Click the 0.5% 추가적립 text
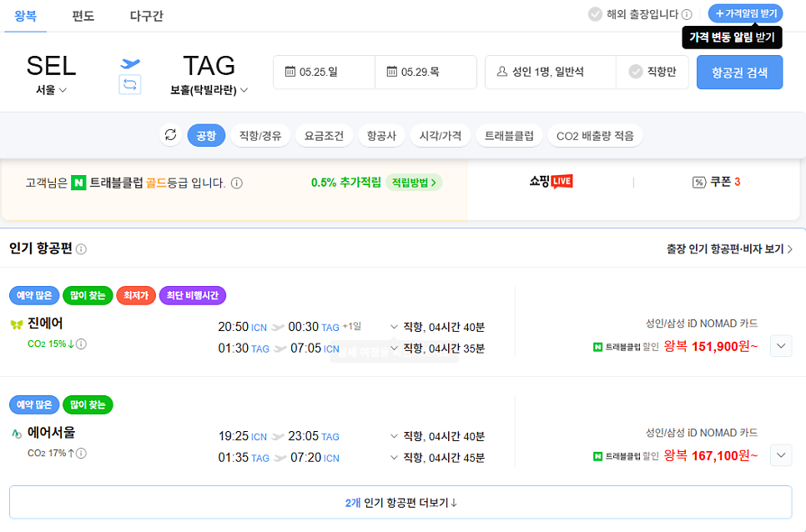The width and height of the screenshot is (806, 532). click(346, 183)
